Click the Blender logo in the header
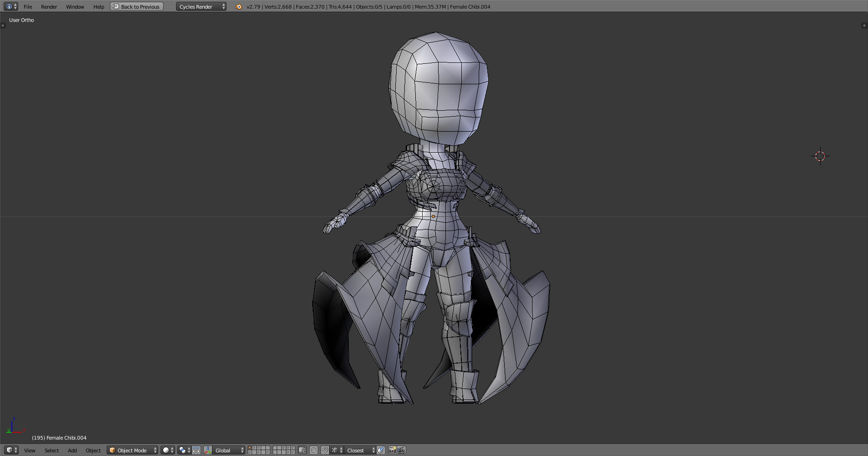The height and width of the screenshot is (456, 868). coord(238,6)
